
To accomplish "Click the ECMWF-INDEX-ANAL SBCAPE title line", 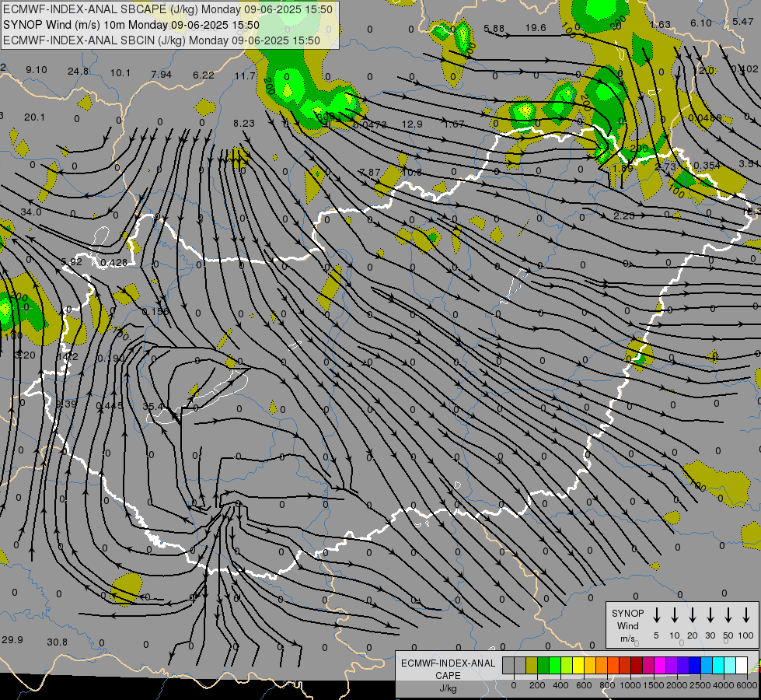I will 168,9.
